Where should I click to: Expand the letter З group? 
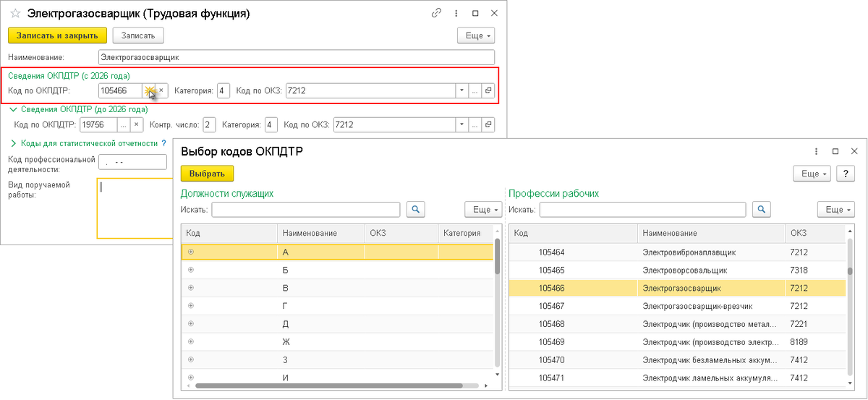coord(191,359)
